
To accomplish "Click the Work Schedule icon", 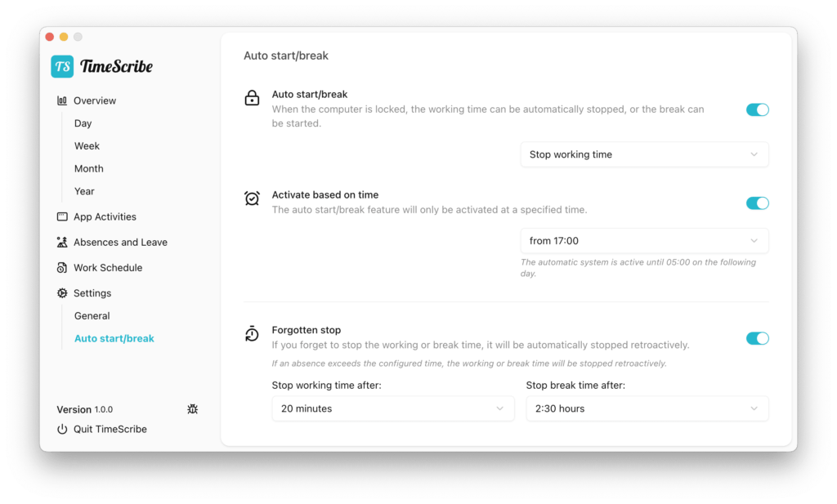I will [62, 268].
